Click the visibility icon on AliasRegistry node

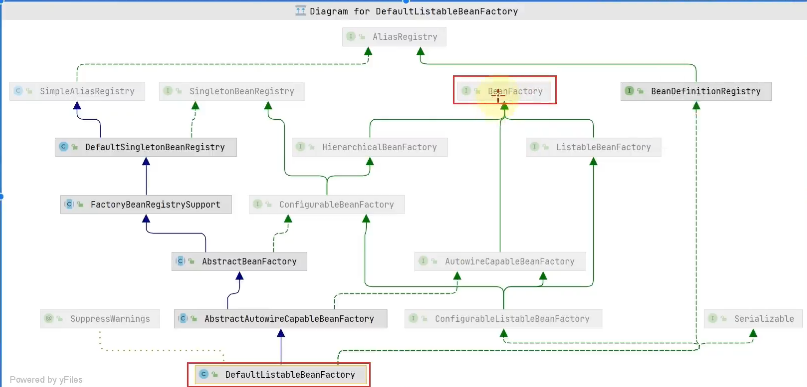pyautogui.click(x=362, y=37)
